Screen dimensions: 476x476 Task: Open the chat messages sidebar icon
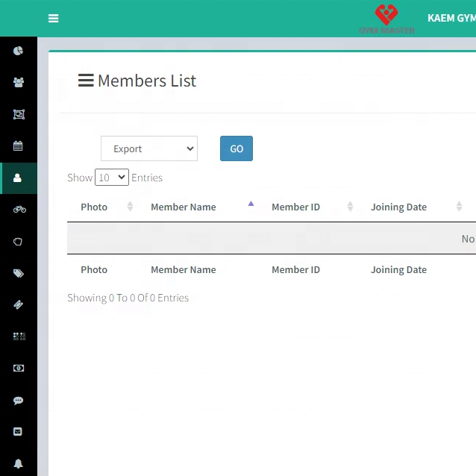click(19, 400)
